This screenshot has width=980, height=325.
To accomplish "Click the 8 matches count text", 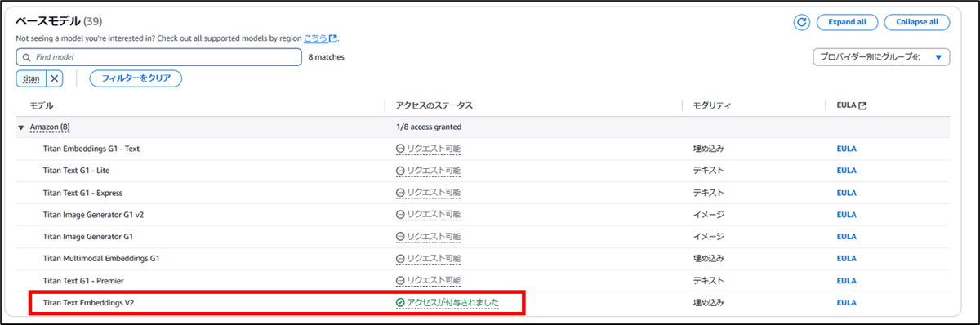I will pyautogui.click(x=327, y=57).
